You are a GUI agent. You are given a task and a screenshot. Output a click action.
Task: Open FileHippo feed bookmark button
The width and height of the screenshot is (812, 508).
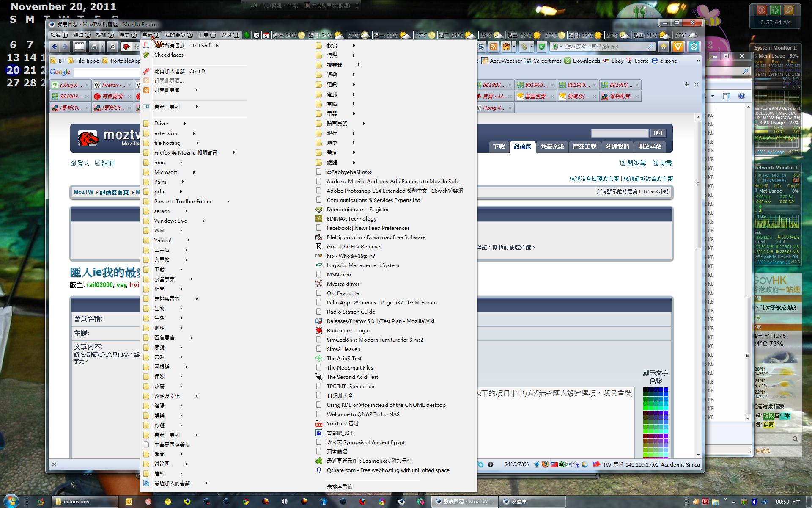[83, 61]
